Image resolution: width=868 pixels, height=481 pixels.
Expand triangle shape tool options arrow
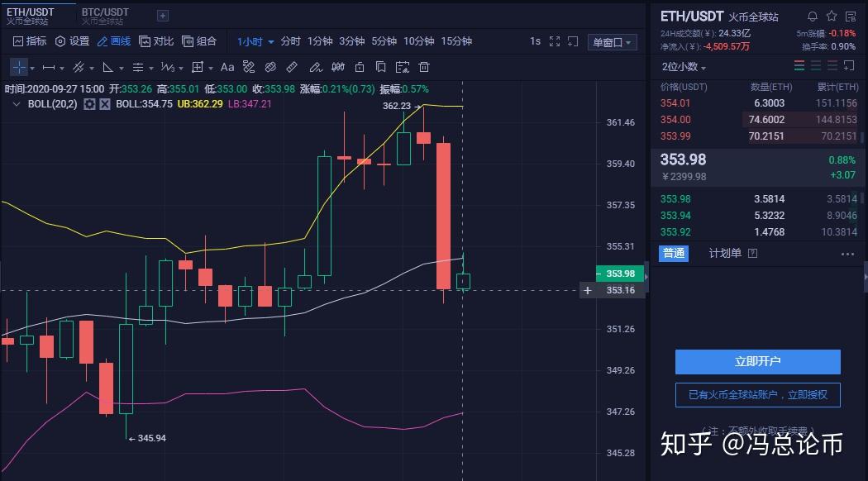pyautogui.click(x=122, y=69)
